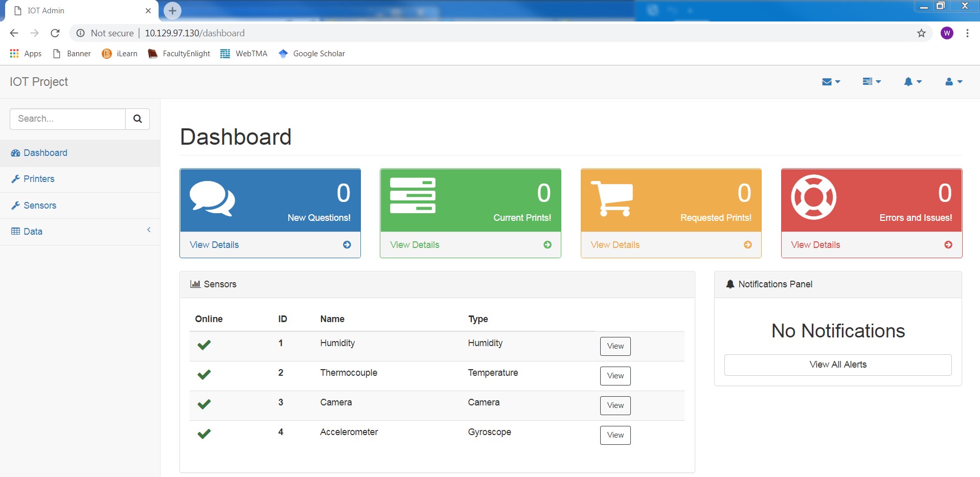This screenshot has height=477, width=980.
Task: Open Printers in the sidebar
Action: click(x=39, y=179)
